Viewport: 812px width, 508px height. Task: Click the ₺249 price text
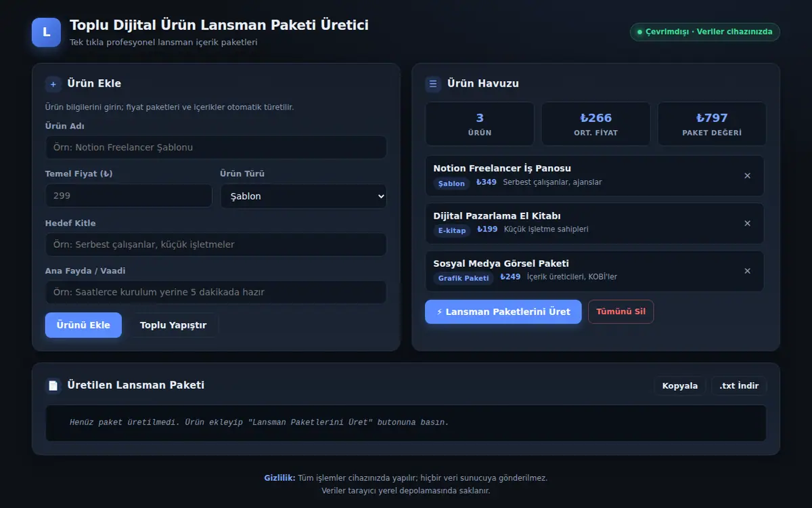click(x=510, y=277)
